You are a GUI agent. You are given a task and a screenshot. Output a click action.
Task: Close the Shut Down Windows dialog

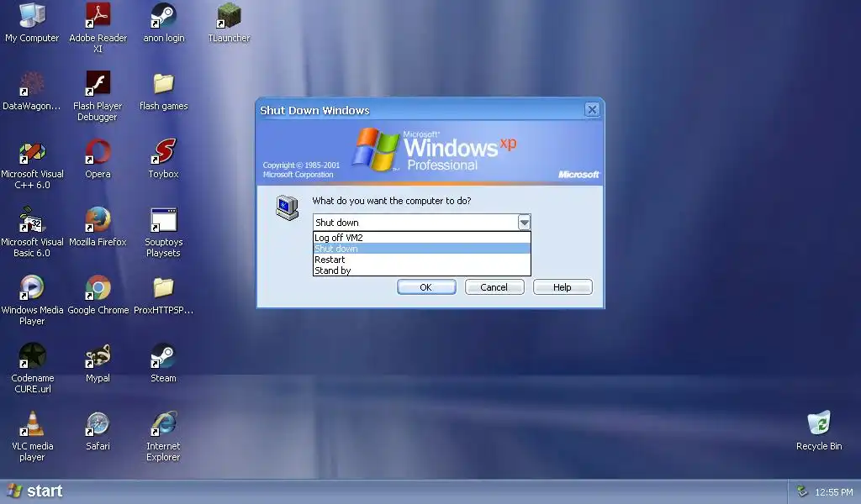point(592,110)
